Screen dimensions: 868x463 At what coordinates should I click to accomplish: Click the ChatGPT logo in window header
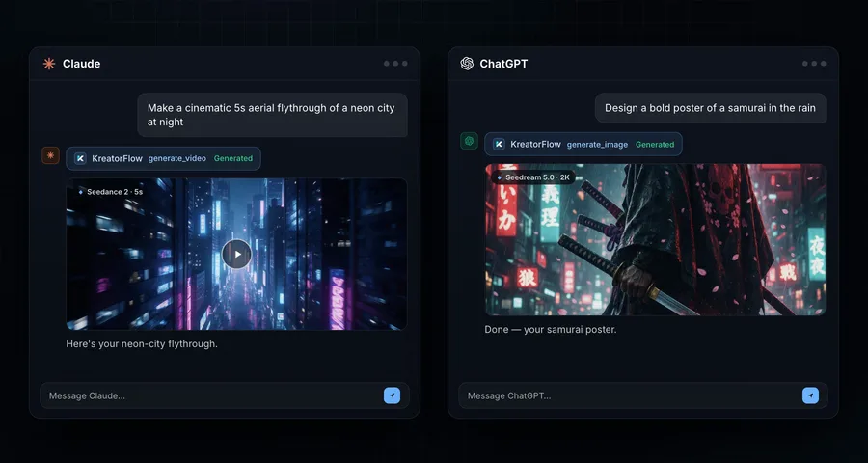[467, 64]
